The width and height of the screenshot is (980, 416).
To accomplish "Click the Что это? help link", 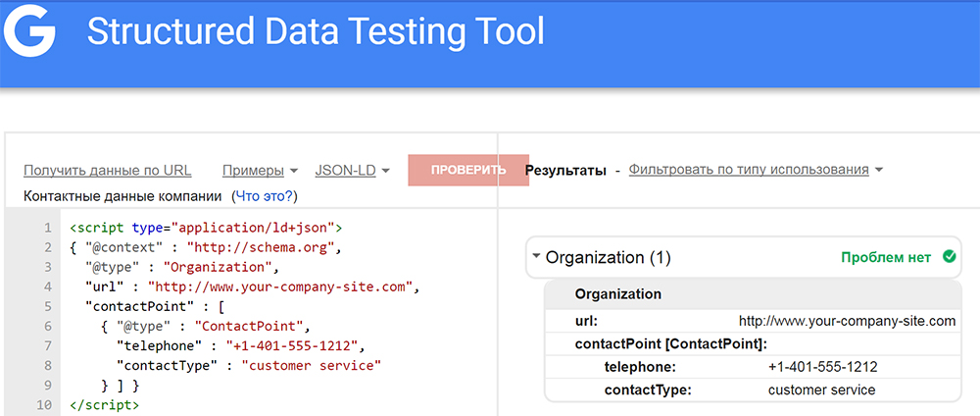I will pos(265,196).
